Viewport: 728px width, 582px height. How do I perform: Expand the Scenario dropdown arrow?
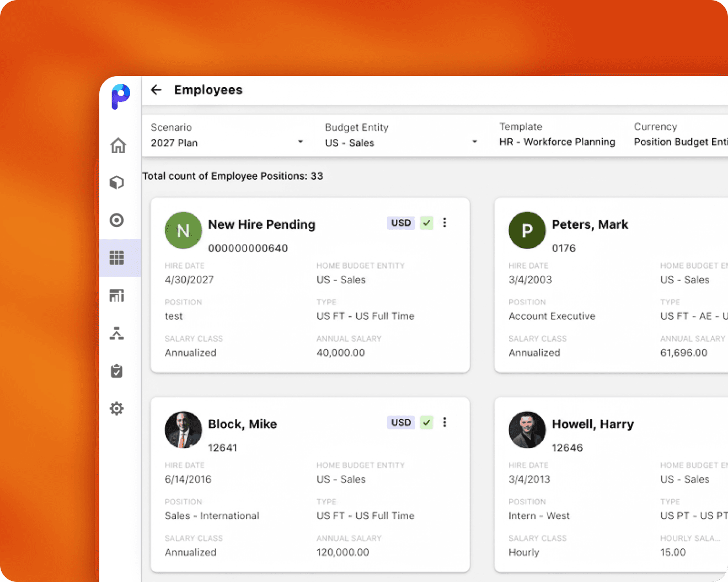[301, 142]
